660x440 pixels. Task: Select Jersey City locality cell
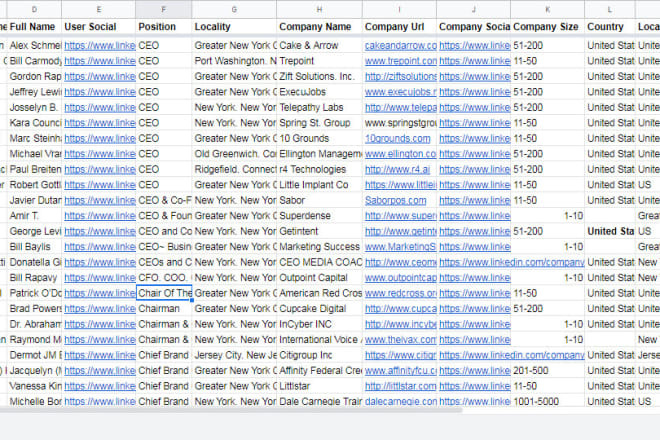click(x=234, y=355)
